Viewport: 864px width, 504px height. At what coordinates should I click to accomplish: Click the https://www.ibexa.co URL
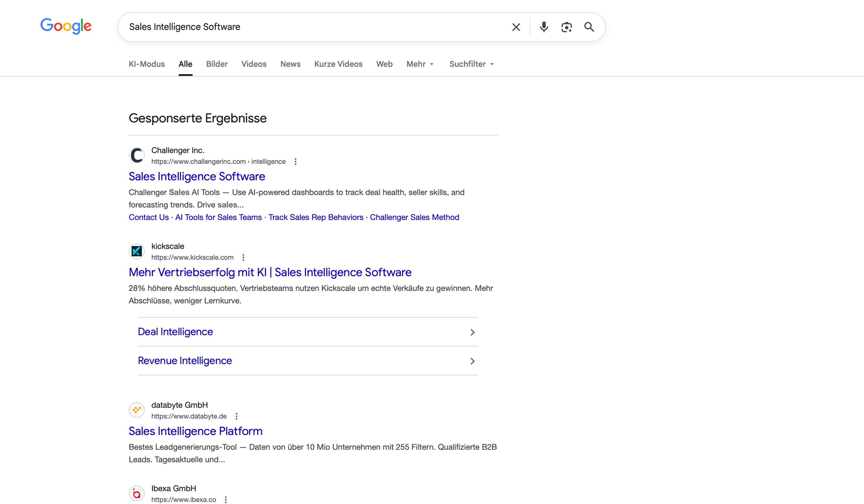click(x=184, y=500)
